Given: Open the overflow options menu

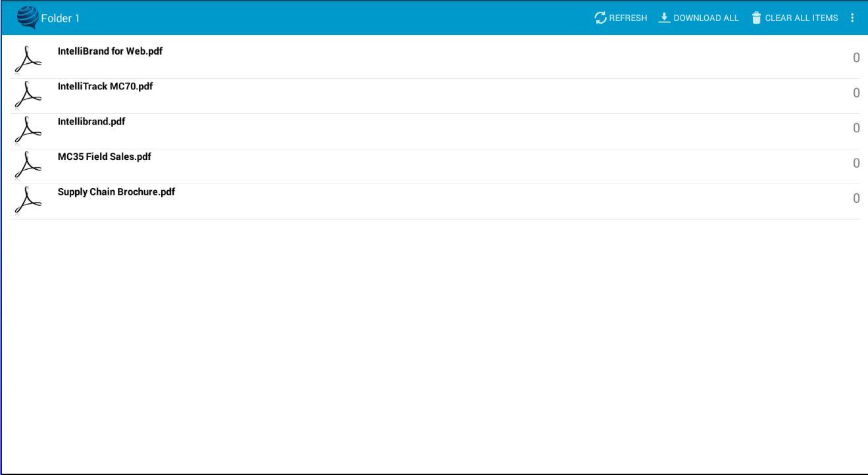Looking at the screenshot, I should coord(852,18).
